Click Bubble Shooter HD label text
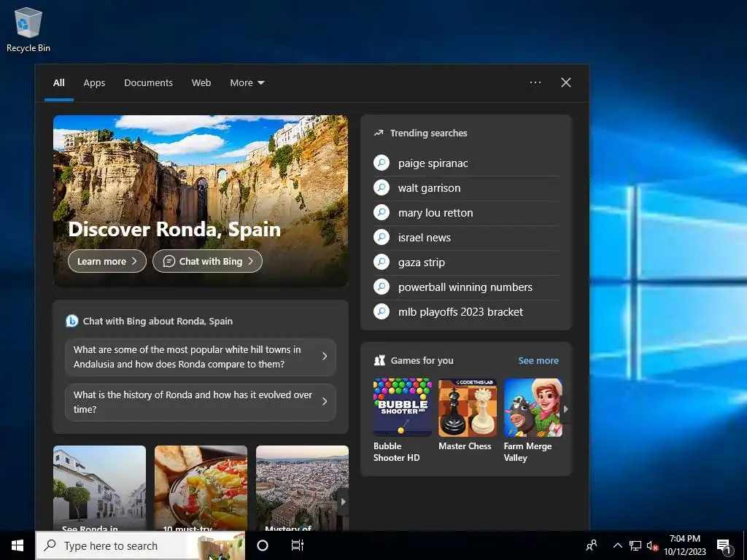 (396, 452)
